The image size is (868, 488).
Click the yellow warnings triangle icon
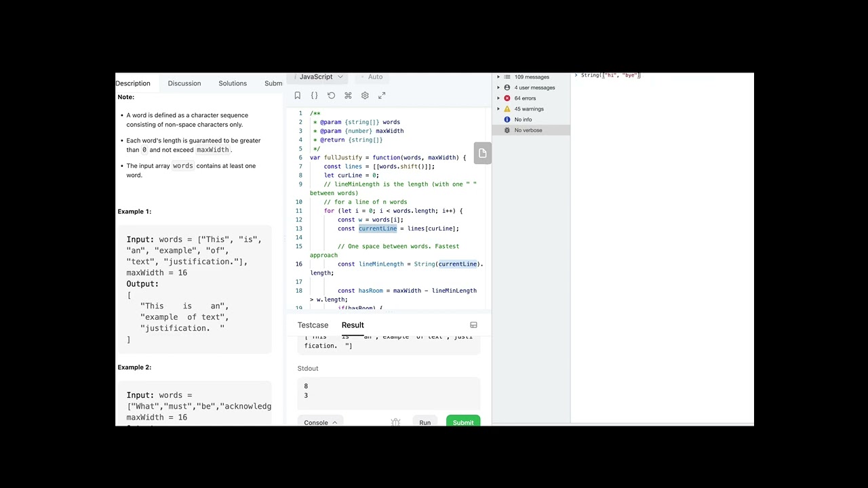[x=507, y=108]
